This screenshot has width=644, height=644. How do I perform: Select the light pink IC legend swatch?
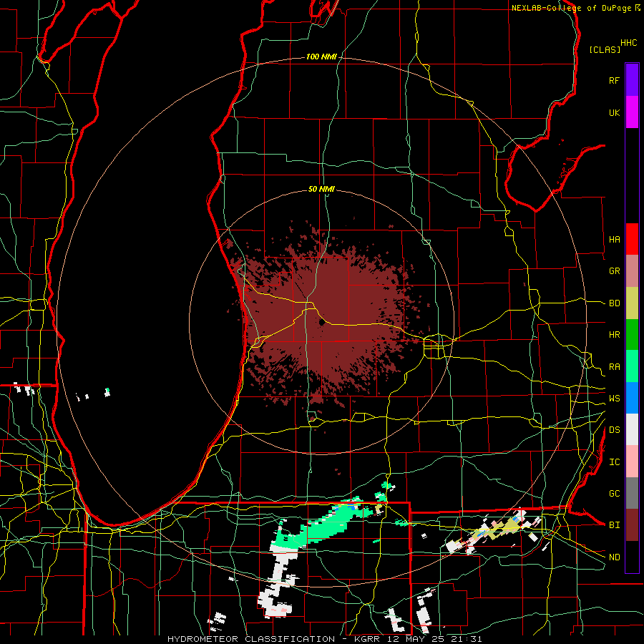click(x=632, y=462)
